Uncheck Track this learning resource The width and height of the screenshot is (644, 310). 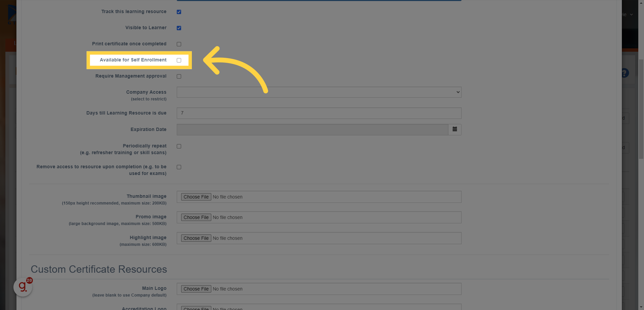point(179,12)
